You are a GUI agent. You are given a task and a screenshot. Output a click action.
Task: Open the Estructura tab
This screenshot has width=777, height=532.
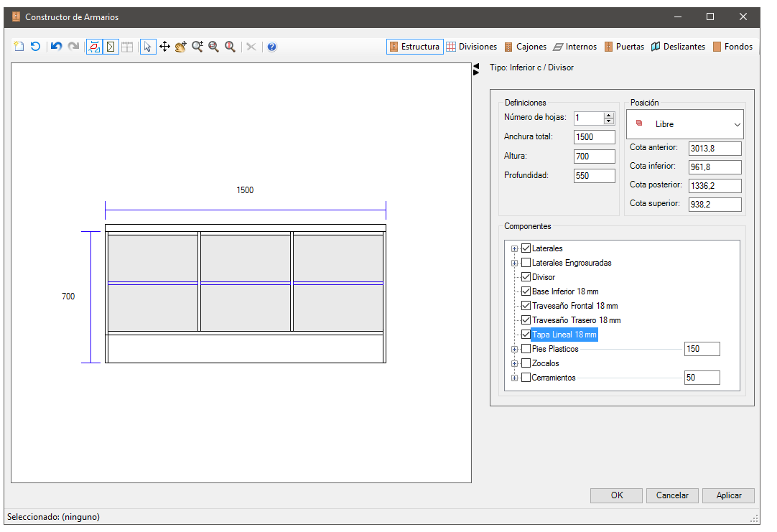click(x=415, y=47)
